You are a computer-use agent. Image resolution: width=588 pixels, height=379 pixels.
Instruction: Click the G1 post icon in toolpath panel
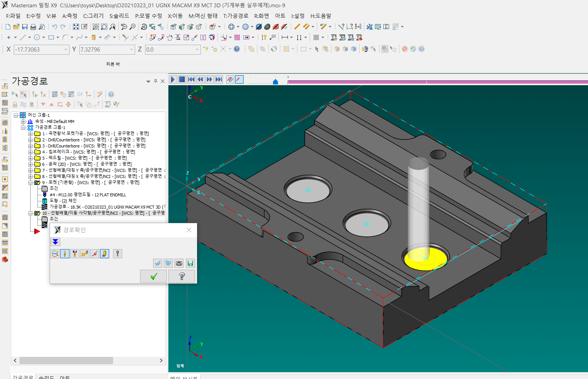pyautogui.click(x=80, y=94)
